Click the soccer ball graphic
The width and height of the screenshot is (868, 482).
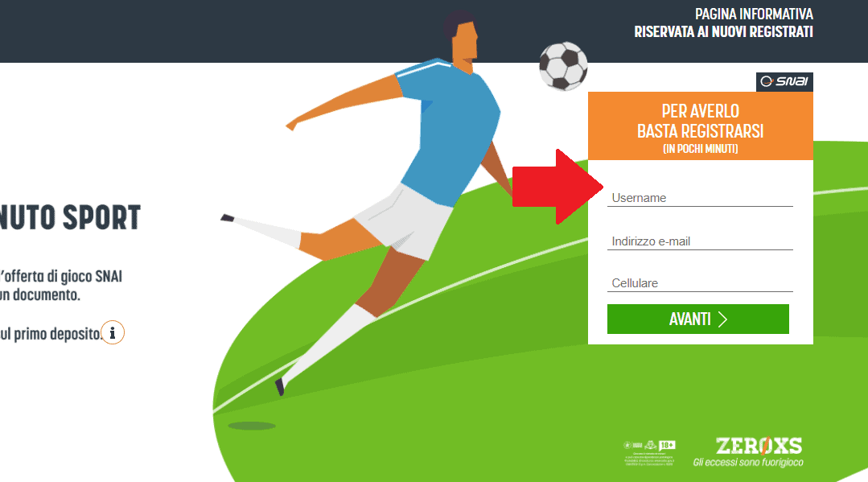click(x=564, y=66)
